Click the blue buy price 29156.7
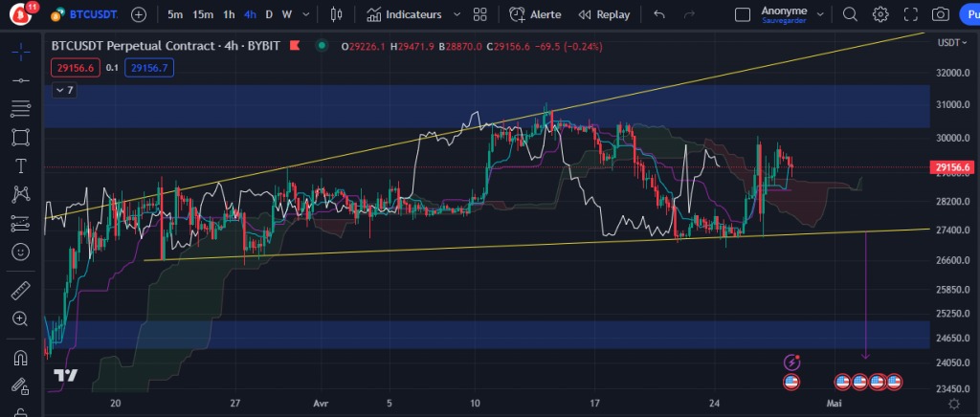 tap(149, 67)
